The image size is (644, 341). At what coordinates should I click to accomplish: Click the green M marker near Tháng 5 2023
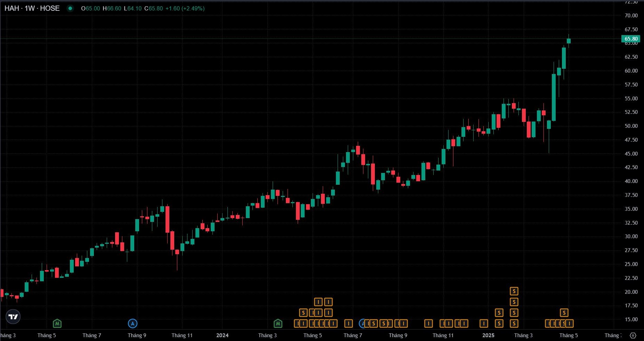(57, 324)
